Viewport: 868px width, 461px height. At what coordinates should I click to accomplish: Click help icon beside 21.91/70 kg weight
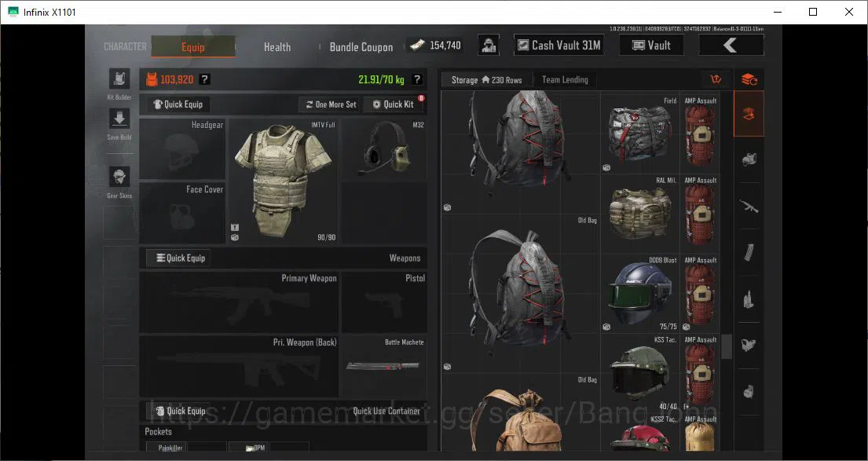coord(417,79)
